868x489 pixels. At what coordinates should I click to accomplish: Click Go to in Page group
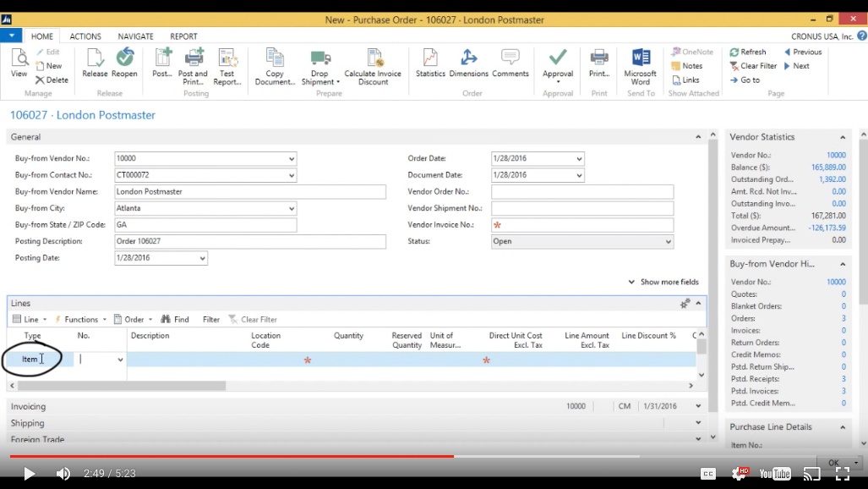[745, 80]
